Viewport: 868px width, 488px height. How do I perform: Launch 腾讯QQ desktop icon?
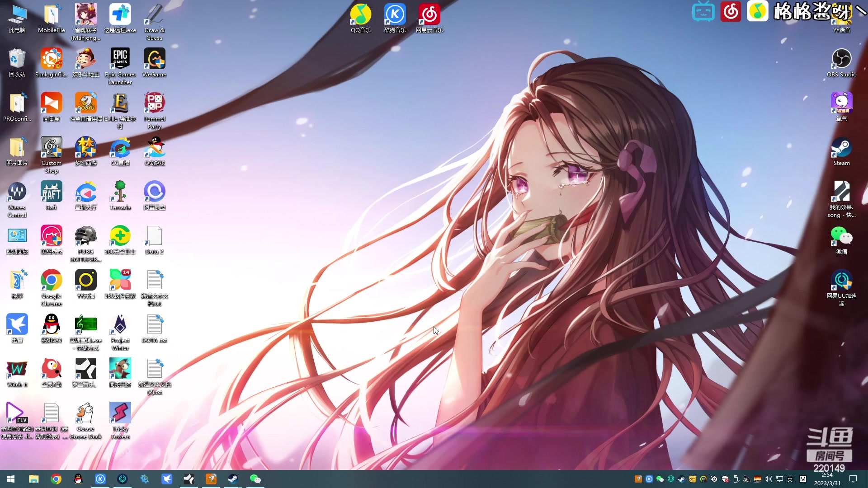52,328
